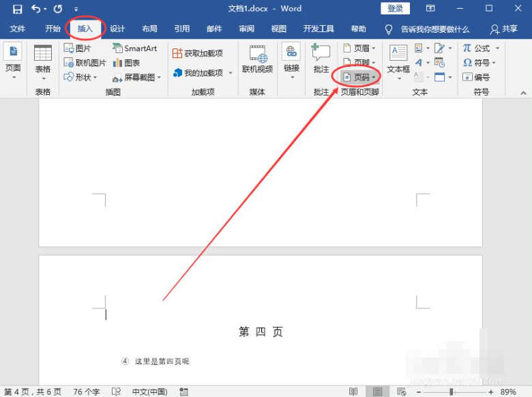
Task: Insert a table using the 表格 icon
Action: coord(43,59)
